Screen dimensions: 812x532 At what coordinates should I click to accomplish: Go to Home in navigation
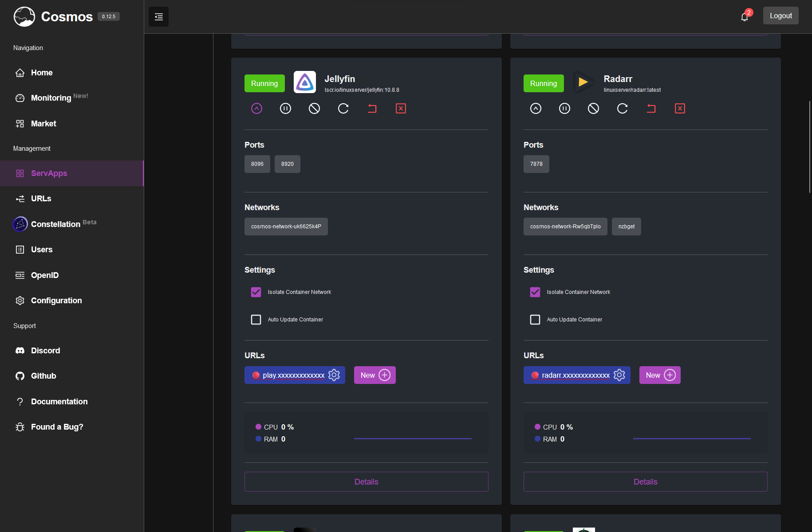pyautogui.click(x=72, y=73)
